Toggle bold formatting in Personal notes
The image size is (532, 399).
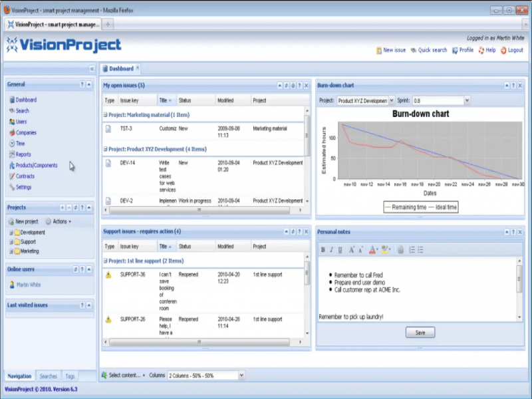click(323, 250)
